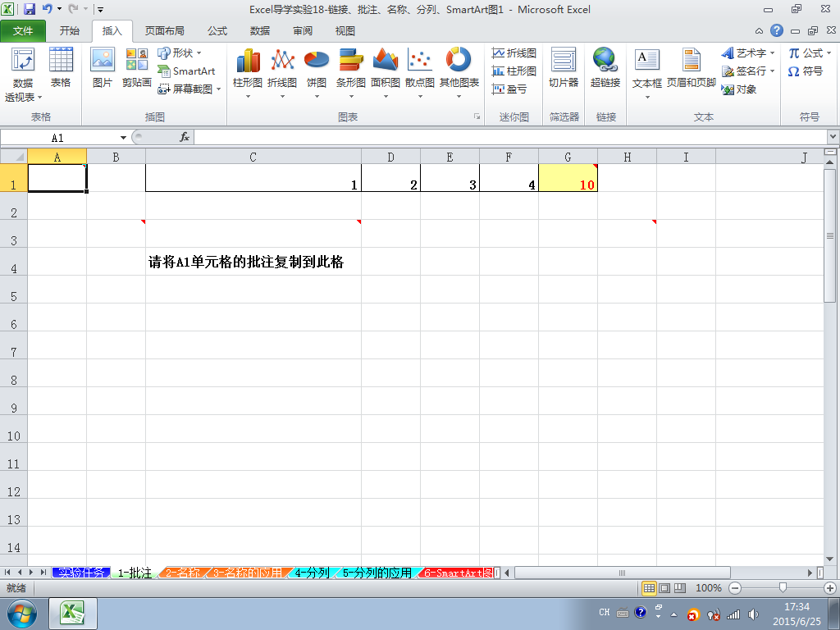Save the workbook from Quick Access toolbar

click(x=30, y=9)
